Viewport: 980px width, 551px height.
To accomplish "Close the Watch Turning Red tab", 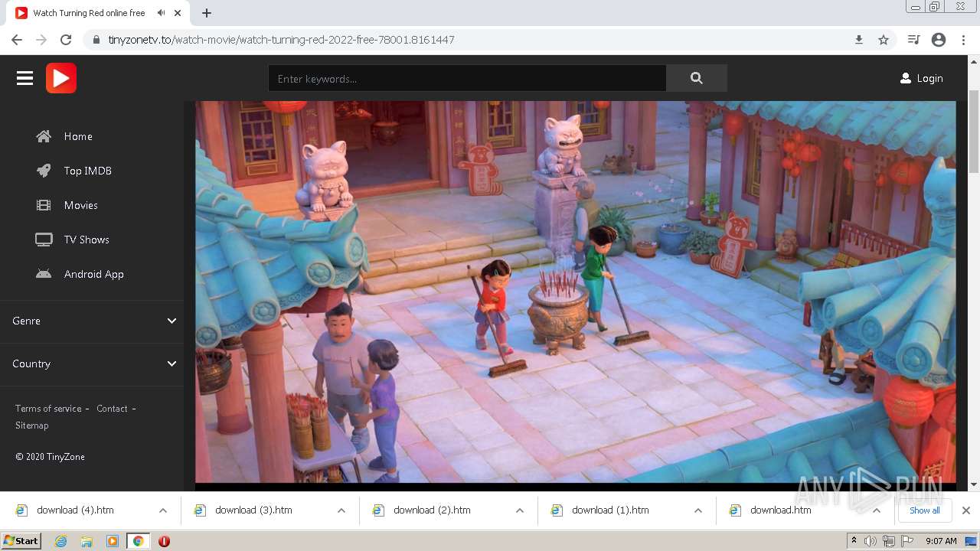I will click(x=178, y=13).
